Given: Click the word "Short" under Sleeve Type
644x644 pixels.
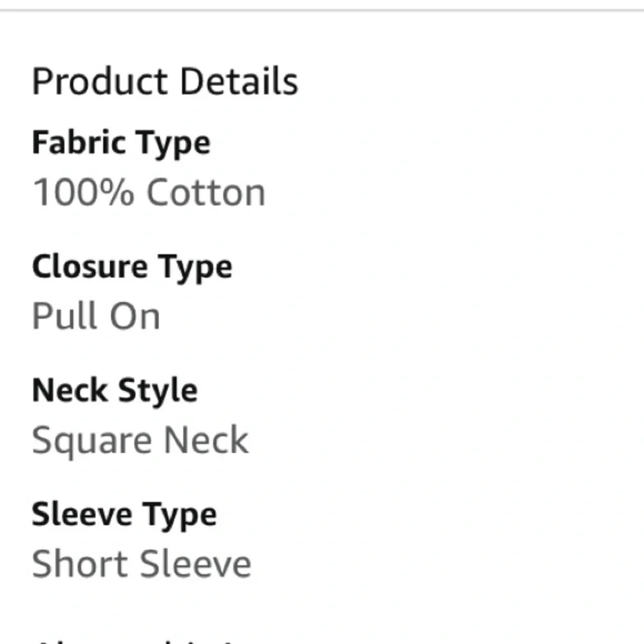Looking at the screenshot, I should [x=81, y=564].
